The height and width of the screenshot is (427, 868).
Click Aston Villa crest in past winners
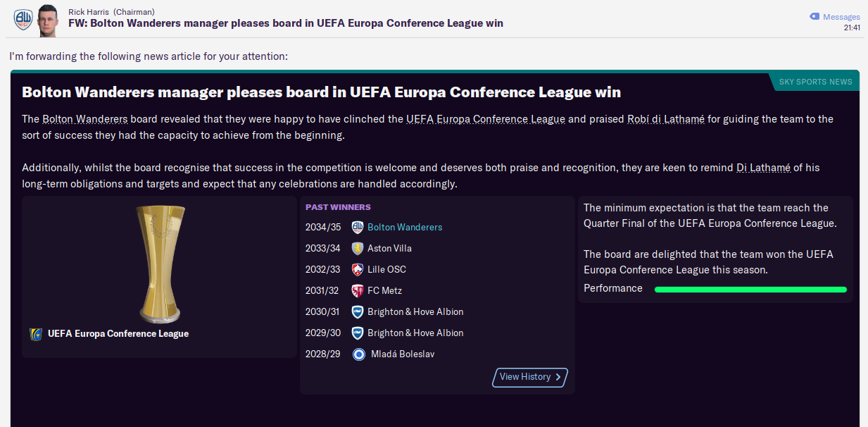[x=358, y=248]
